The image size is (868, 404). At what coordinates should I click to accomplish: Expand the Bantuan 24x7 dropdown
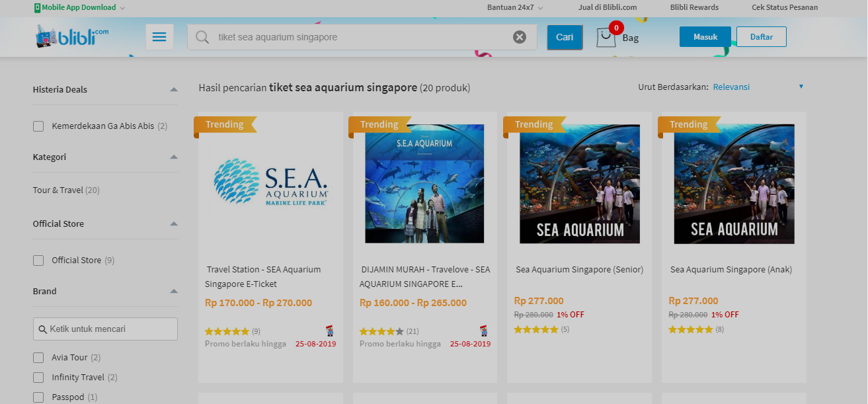tap(540, 8)
